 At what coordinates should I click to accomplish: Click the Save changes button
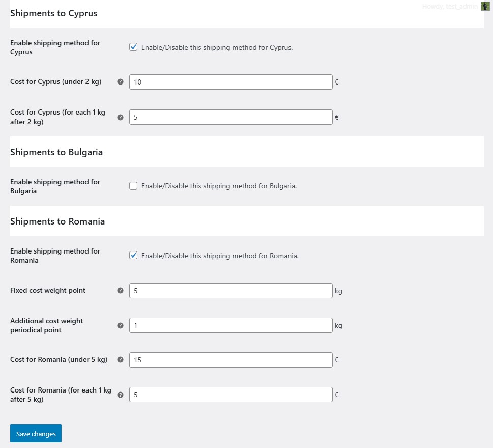pos(36,433)
